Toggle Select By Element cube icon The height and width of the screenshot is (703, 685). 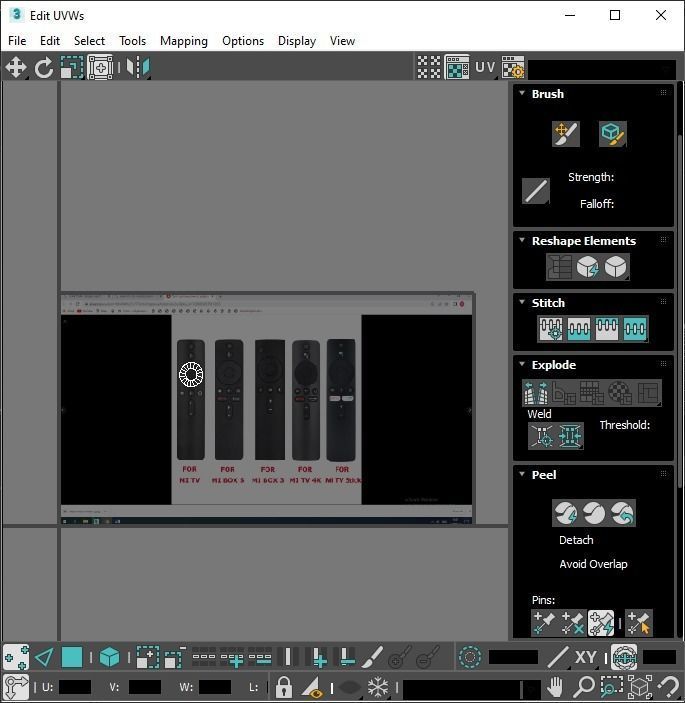[x=109, y=657]
